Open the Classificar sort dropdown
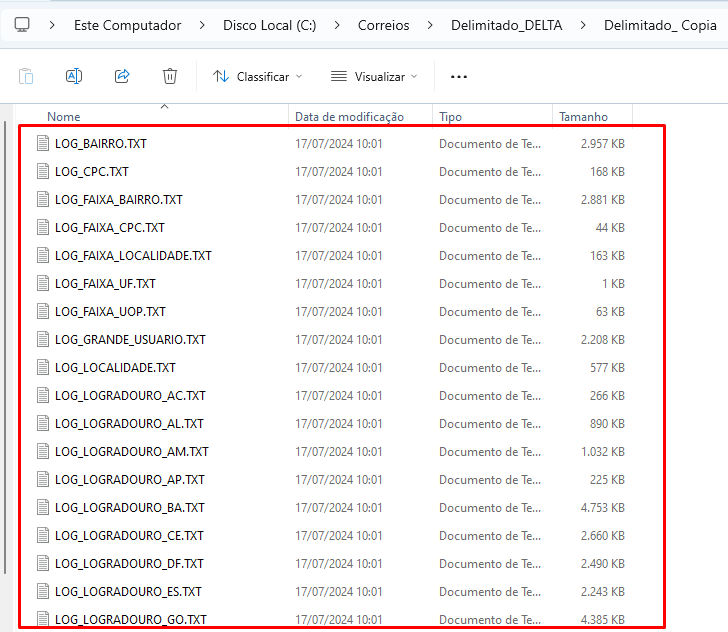The width and height of the screenshot is (728, 632). tap(257, 77)
